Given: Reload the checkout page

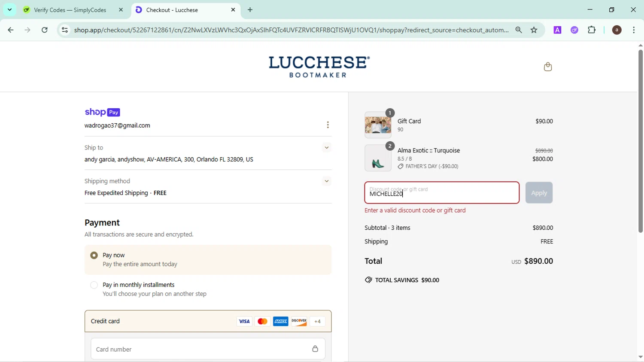Looking at the screenshot, I should tap(45, 30).
